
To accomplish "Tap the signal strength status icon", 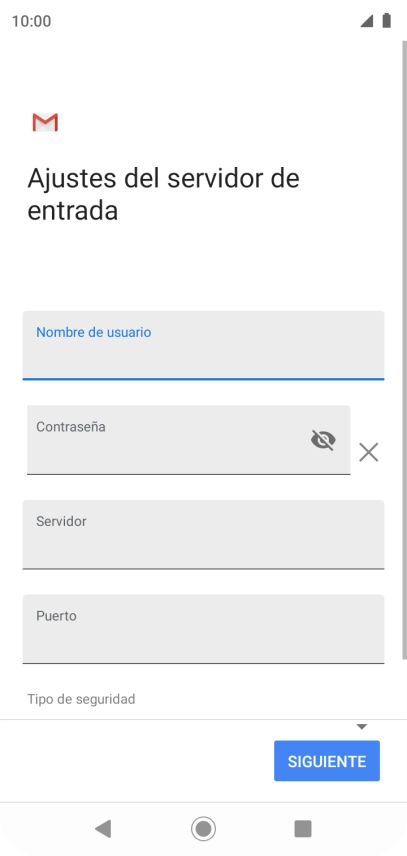I will [x=367, y=21].
